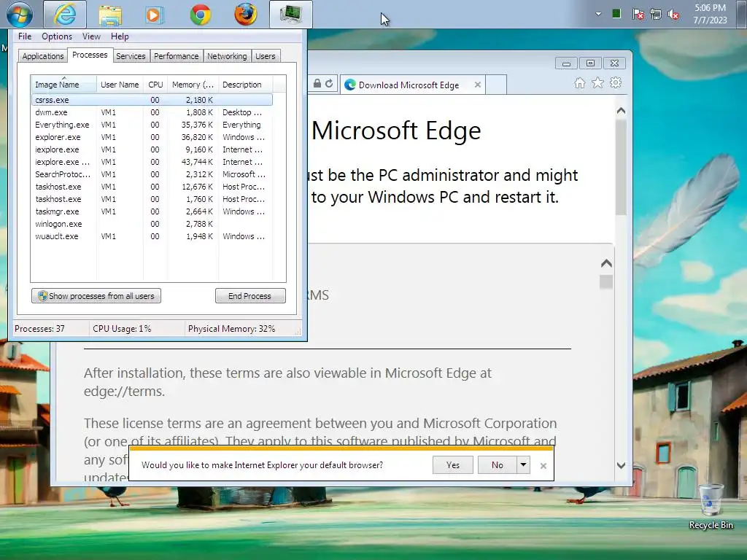Dismiss default browser notification bar
747x560 pixels.
pyautogui.click(x=543, y=466)
